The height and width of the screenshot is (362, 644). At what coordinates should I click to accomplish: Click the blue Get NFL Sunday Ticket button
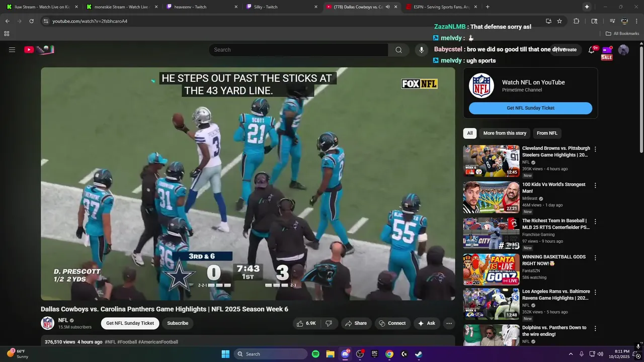click(530, 108)
